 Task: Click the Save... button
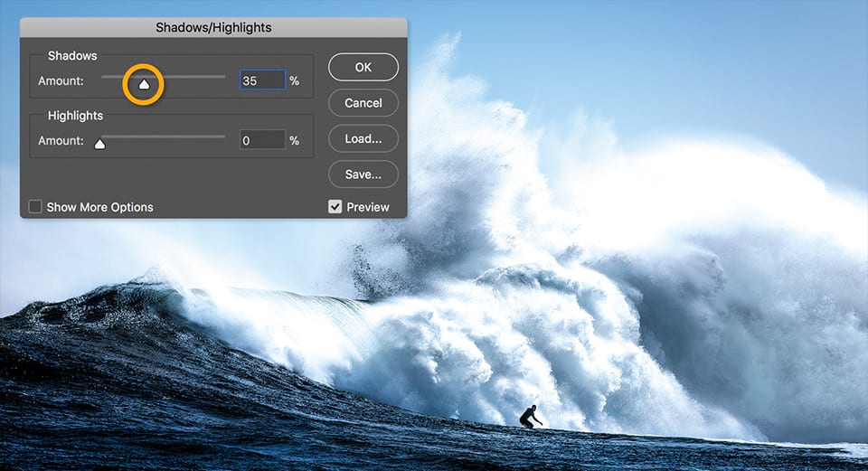[363, 174]
